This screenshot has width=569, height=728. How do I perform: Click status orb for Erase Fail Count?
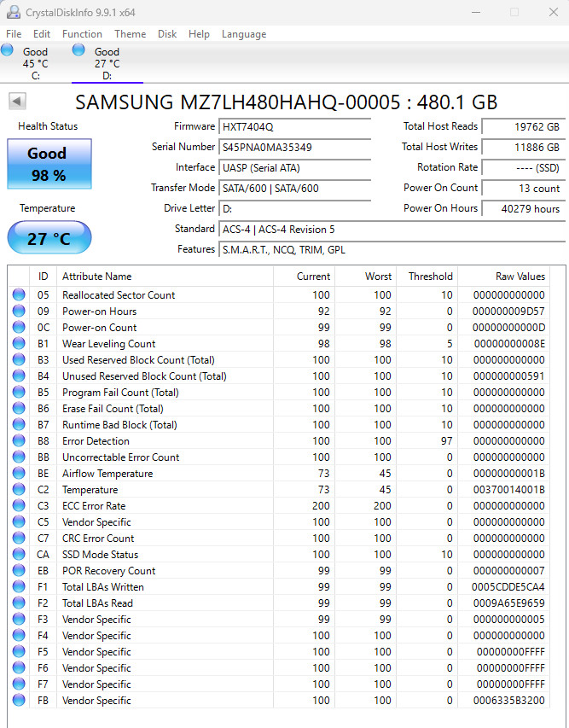[19, 409]
